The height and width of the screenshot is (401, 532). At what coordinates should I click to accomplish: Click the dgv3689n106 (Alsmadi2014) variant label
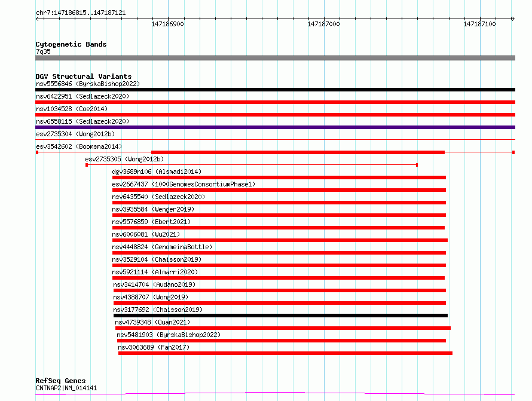tap(157, 172)
